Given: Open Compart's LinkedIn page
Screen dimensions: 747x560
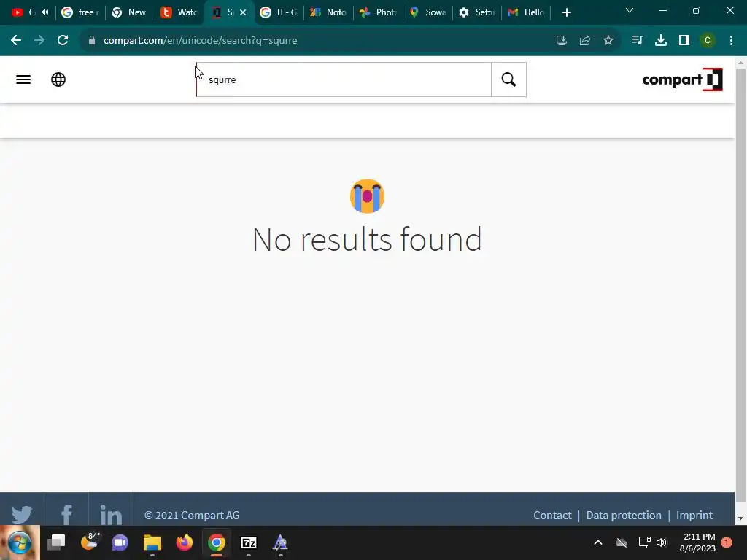Looking at the screenshot, I should coord(111,514).
